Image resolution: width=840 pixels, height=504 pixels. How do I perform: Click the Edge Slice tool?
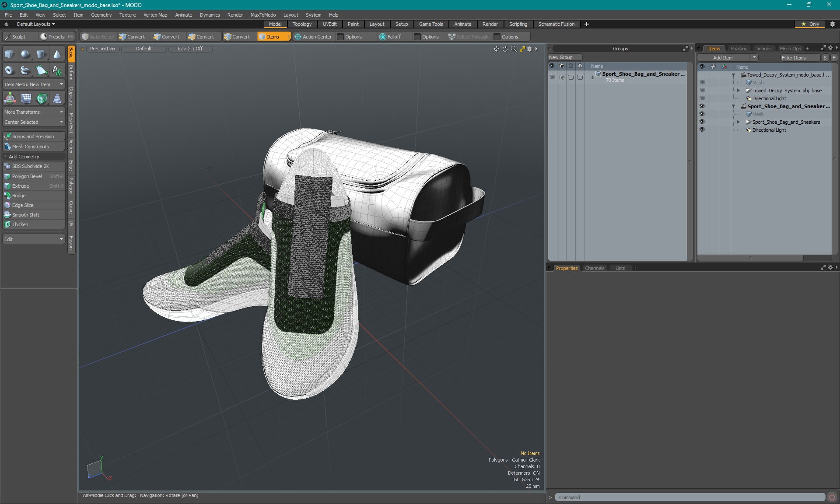tap(23, 205)
